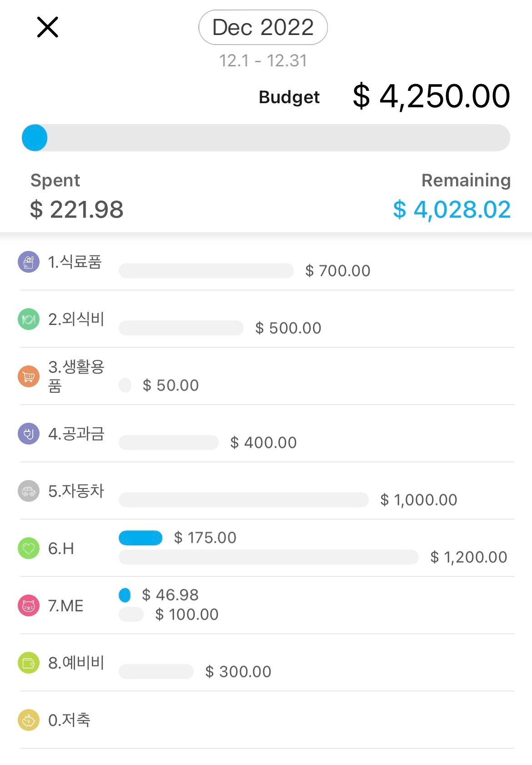Image resolution: width=532 pixels, height=765 pixels.
Task: Open the 5.자동차 $1,000.00 budget bar
Action: point(243,500)
